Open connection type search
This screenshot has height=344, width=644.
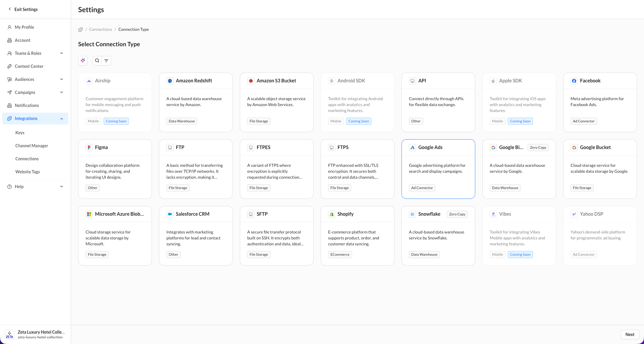coord(97,60)
